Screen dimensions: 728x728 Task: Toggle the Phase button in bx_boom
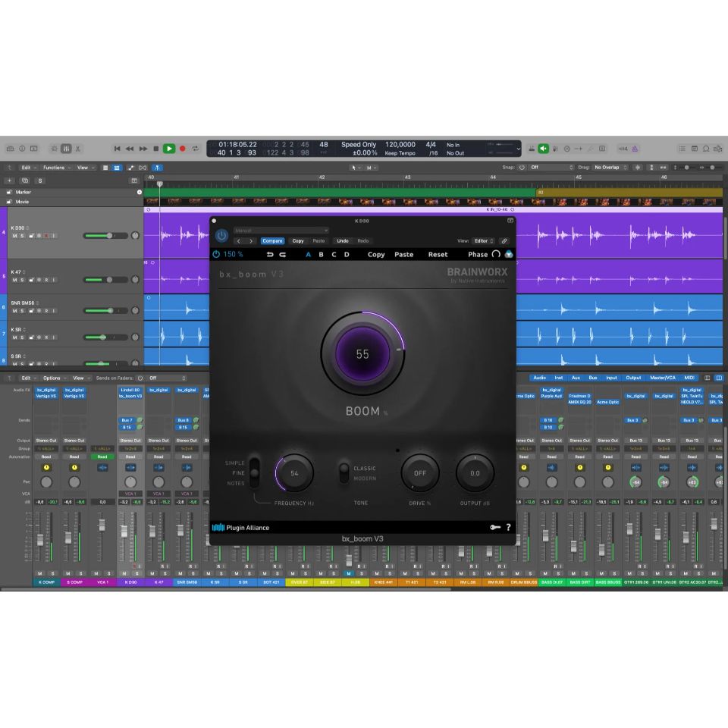484,254
